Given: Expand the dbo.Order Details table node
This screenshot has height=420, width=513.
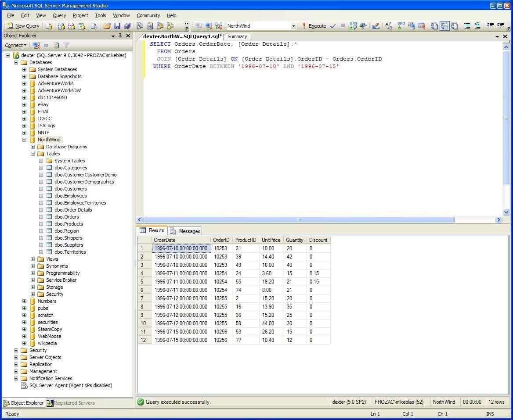Looking at the screenshot, I should point(41,210).
